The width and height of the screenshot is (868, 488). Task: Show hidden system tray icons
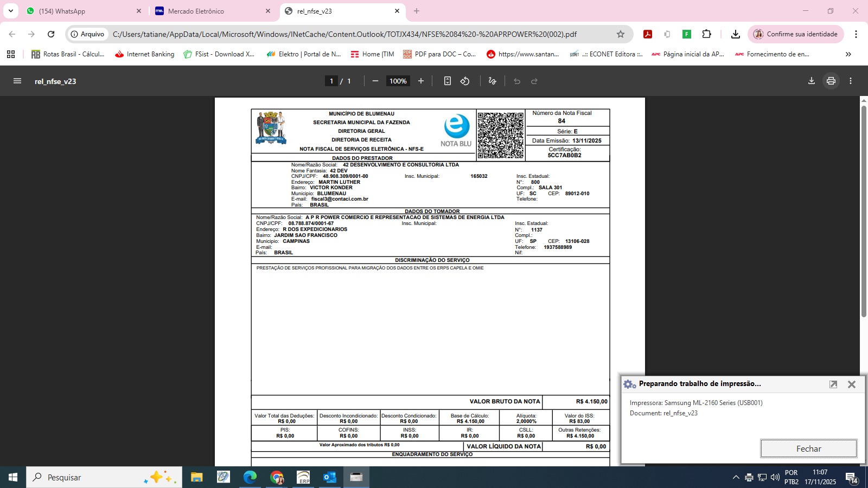[x=736, y=477]
